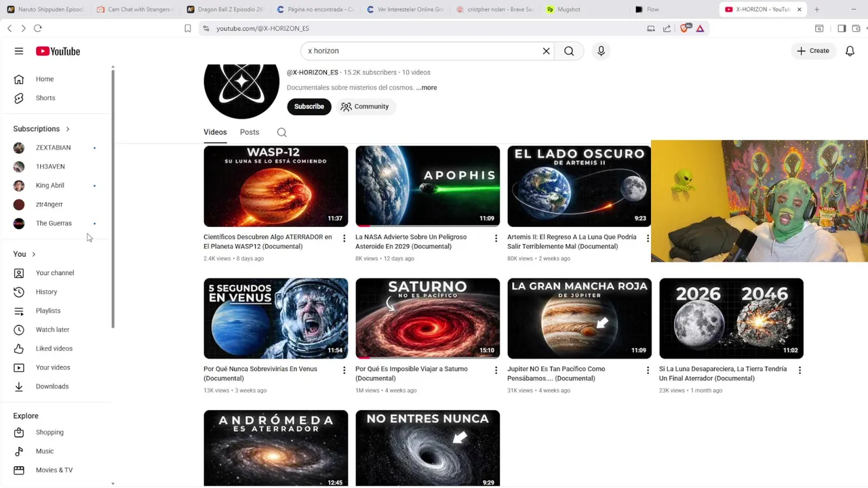Search within the channel using the magnifier icon
Image resolution: width=868 pixels, height=488 pixels.
[281, 132]
